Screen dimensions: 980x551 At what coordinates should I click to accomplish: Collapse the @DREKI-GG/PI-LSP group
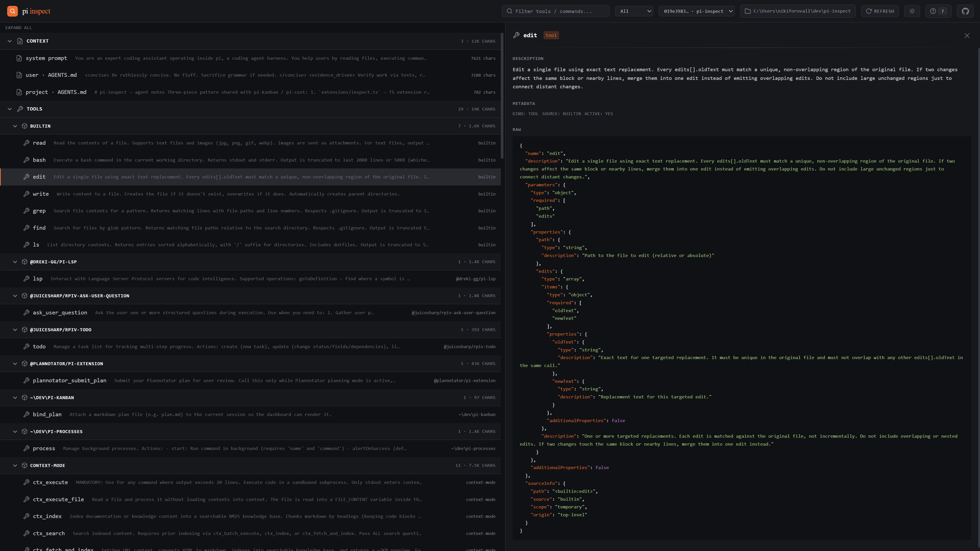point(15,262)
